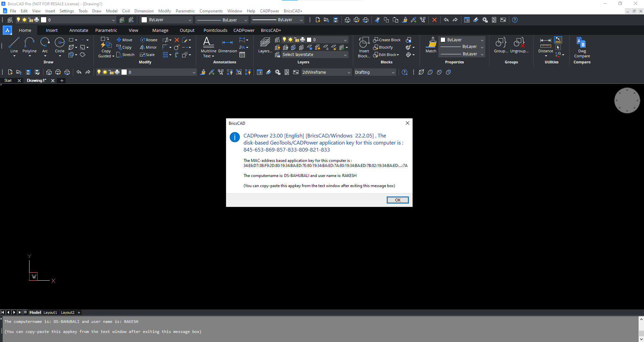Image resolution: width=644 pixels, height=342 pixels.
Task: Open the Drafting workspace dropdown
Action: pos(375,72)
